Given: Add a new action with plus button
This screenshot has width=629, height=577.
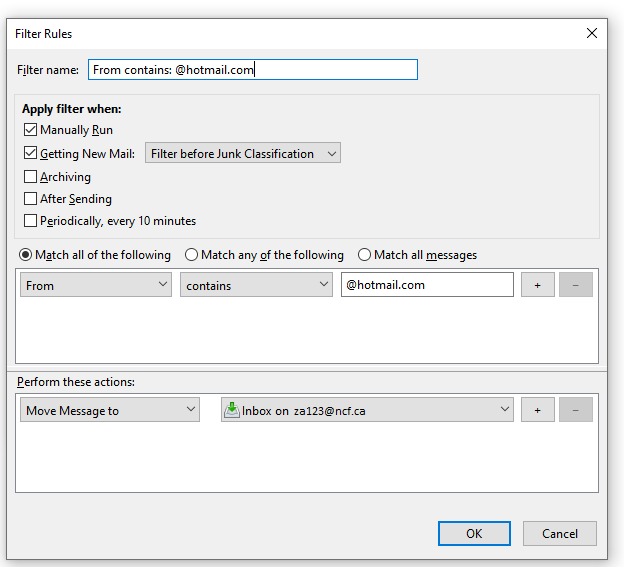Looking at the screenshot, I should (x=538, y=410).
